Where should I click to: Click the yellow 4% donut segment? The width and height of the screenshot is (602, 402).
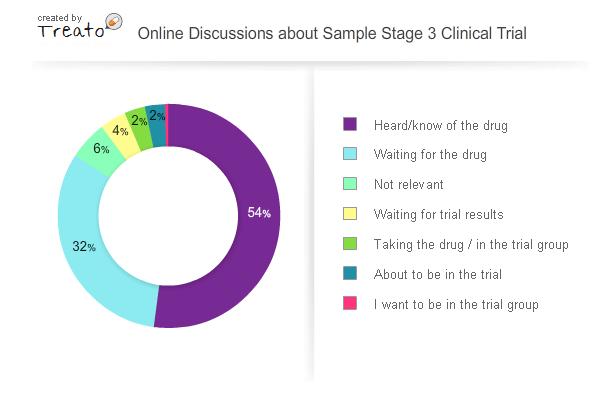pos(120,132)
